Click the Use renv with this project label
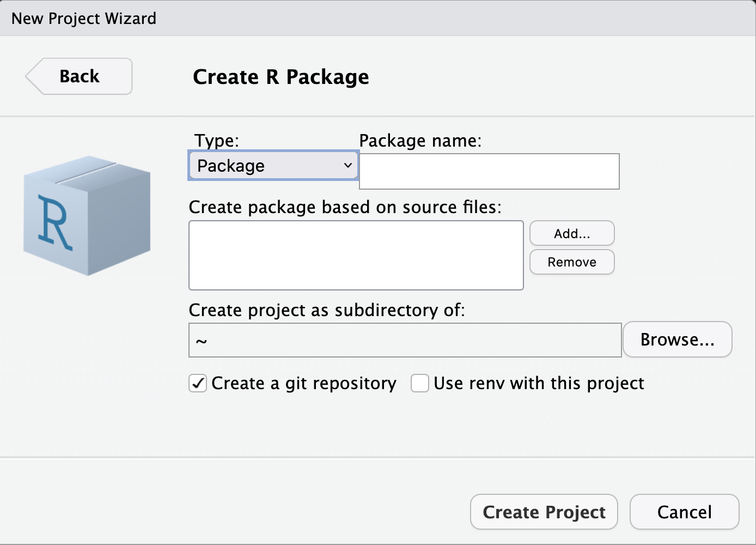The height and width of the screenshot is (545, 756). (x=539, y=384)
